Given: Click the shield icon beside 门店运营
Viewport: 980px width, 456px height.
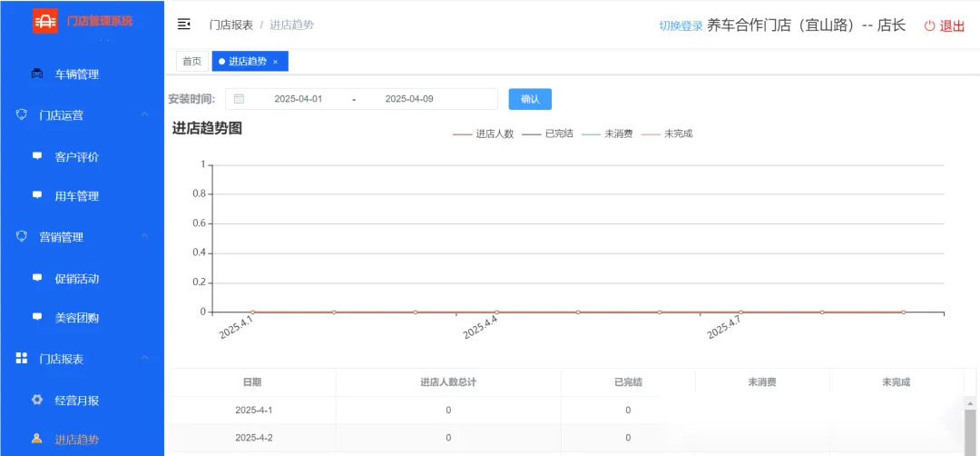Looking at the screenshot, I should click(x=21, y=115).
